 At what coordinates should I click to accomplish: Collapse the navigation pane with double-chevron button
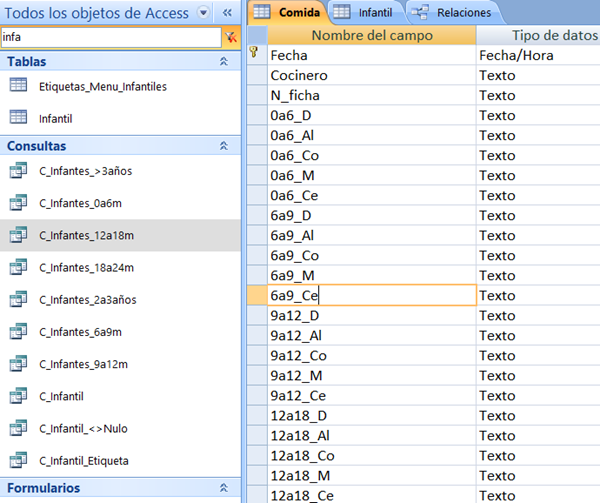[227, 12]
